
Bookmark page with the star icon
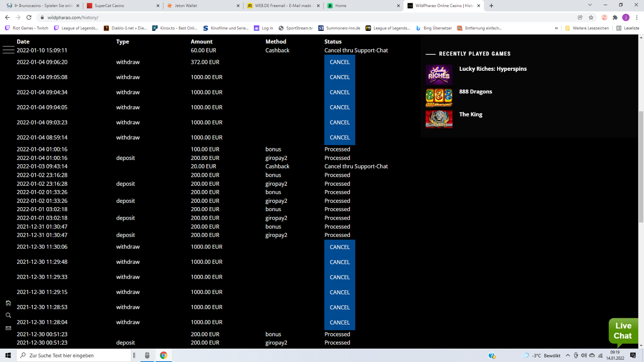click(x=591, y=18)
